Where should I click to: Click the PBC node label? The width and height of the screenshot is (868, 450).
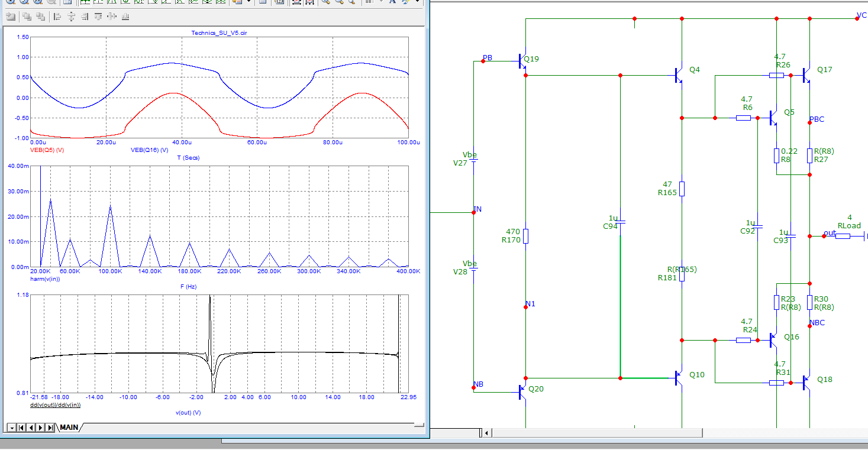click(x=817, y=119)
